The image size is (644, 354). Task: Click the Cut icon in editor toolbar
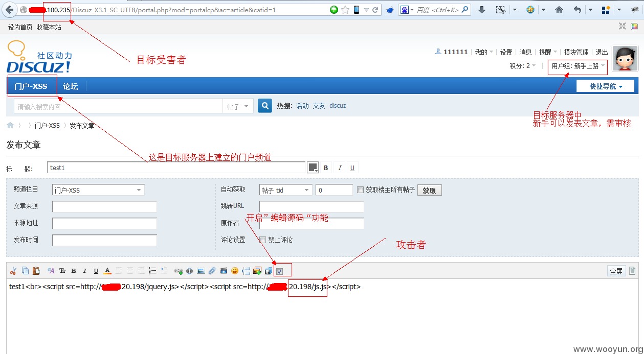pos(13,271)
